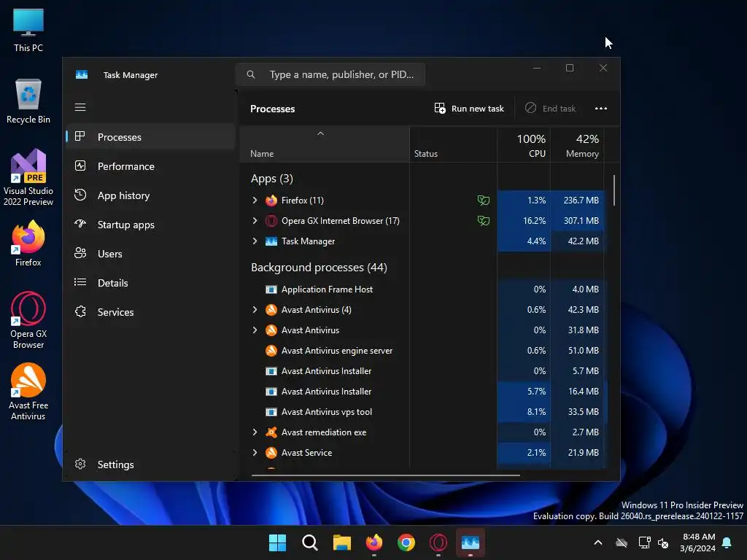Sort by Memory column
747x560 pixels.
click(x=578, y=146)
